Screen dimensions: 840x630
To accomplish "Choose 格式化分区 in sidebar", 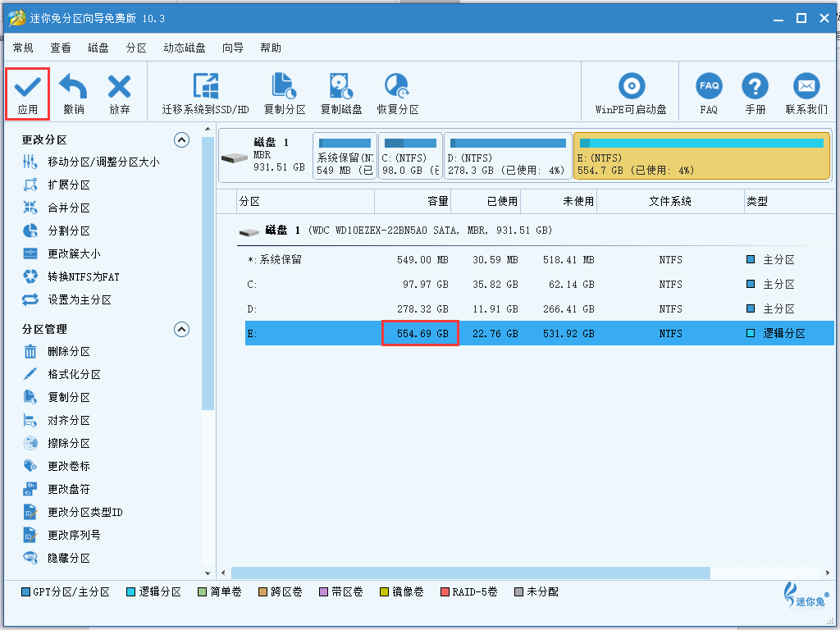I will [x=62, y=374].
